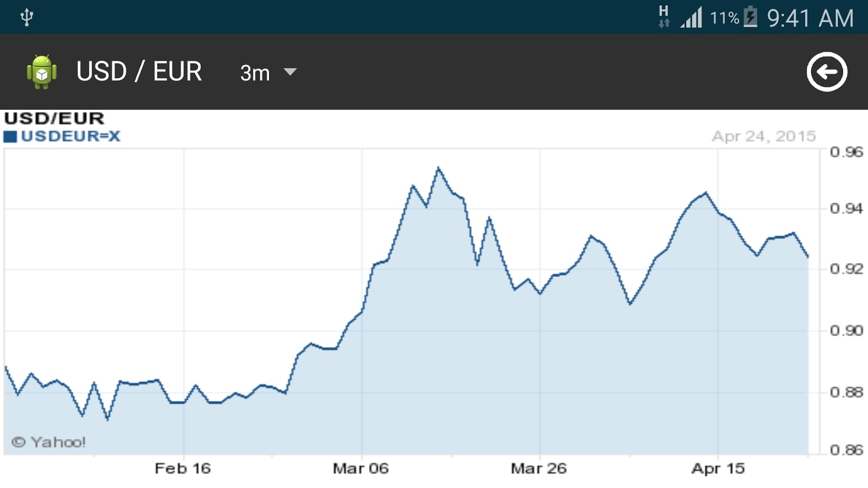868x488 pixels.
Task: Tap the chart line's final data point
Action: pyautogui.click(x=808, y=256)
